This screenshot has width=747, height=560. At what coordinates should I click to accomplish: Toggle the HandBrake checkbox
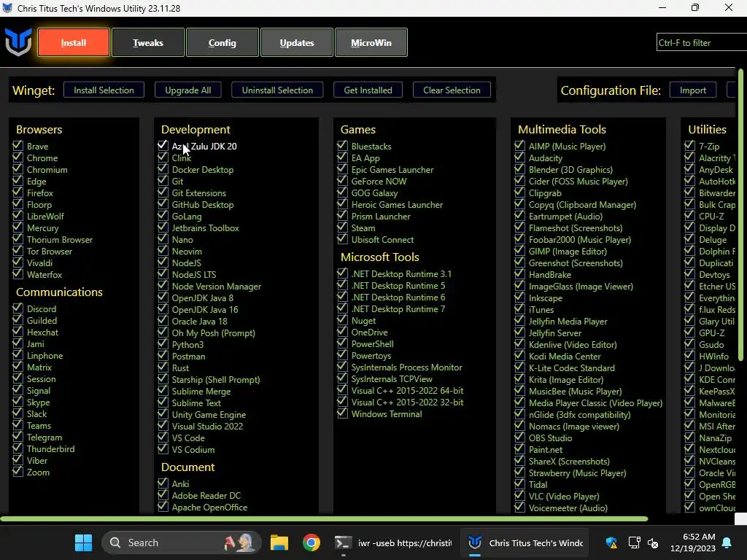[519, 274]
